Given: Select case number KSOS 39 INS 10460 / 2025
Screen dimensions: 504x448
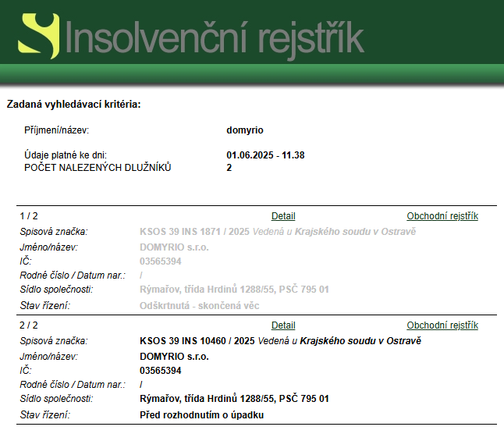Looking at the screenshot, I should coord(197,341).
